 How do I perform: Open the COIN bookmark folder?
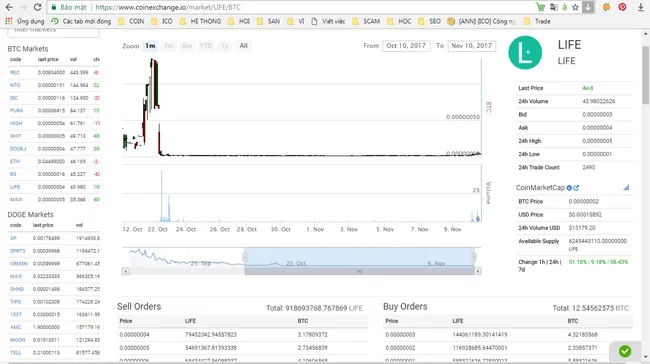(131, 21)
